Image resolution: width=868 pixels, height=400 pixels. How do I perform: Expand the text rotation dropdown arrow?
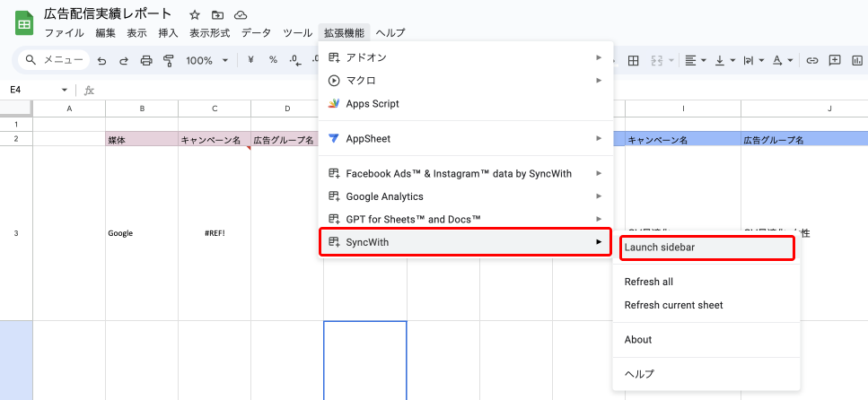(x=790, y=61)
